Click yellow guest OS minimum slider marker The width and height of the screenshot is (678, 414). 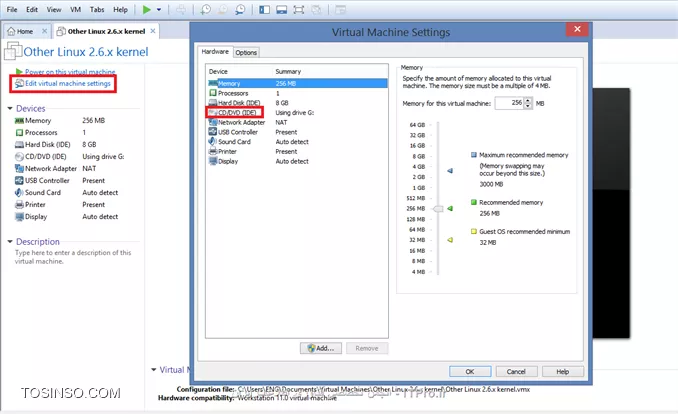(x=450, y=240)
